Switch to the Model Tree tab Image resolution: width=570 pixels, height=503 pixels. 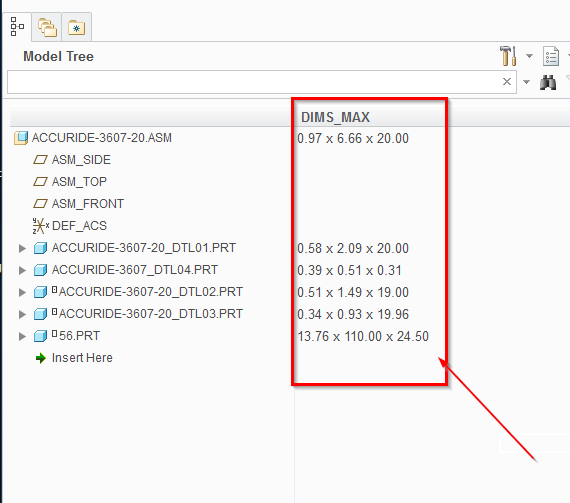pyautogui.click(x=17, y=27)
